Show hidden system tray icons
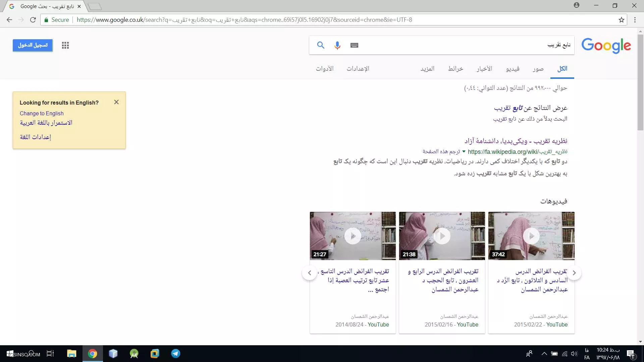This screenshot has height=362, width=644. pyautogui.click(x=544, y=354)
